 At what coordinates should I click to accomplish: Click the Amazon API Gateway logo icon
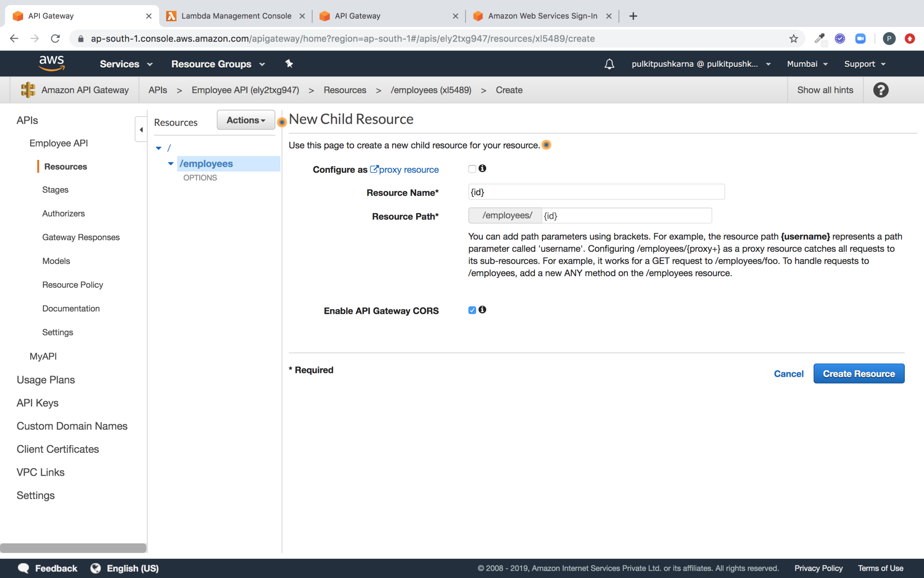pos(28,90)
